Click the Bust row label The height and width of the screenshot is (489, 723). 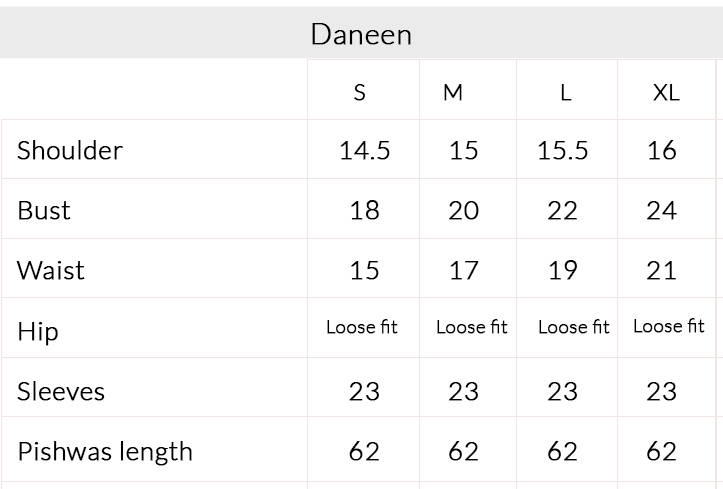point(44,210)
